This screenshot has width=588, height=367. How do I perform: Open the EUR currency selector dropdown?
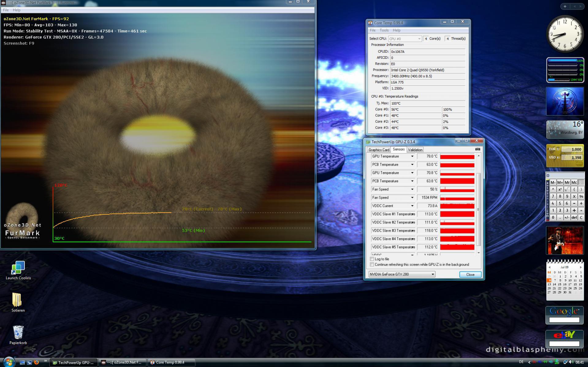(x=558, y=149)
